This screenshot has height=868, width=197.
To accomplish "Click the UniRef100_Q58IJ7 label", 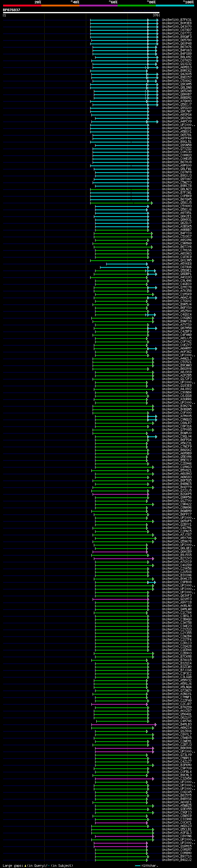I will point(176,104).
